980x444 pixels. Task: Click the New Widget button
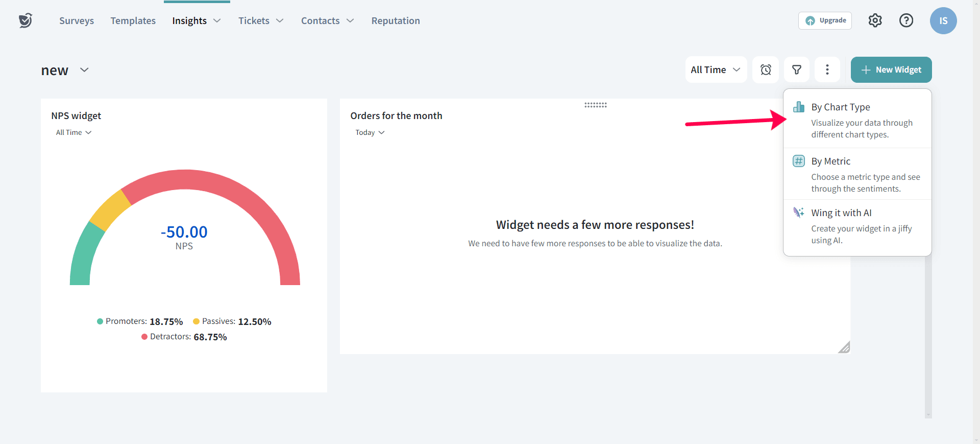click(891, 70)
